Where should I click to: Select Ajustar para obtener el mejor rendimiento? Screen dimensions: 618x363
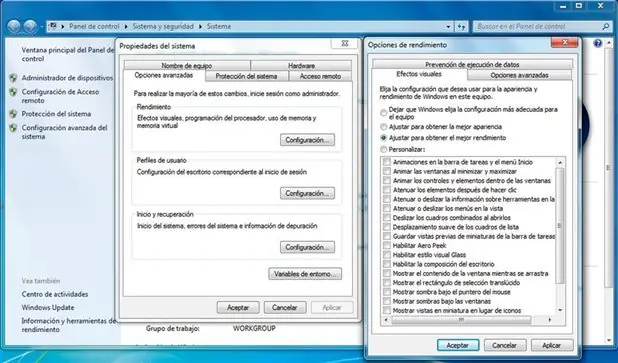pyautogui.click(x=383, y=138)
